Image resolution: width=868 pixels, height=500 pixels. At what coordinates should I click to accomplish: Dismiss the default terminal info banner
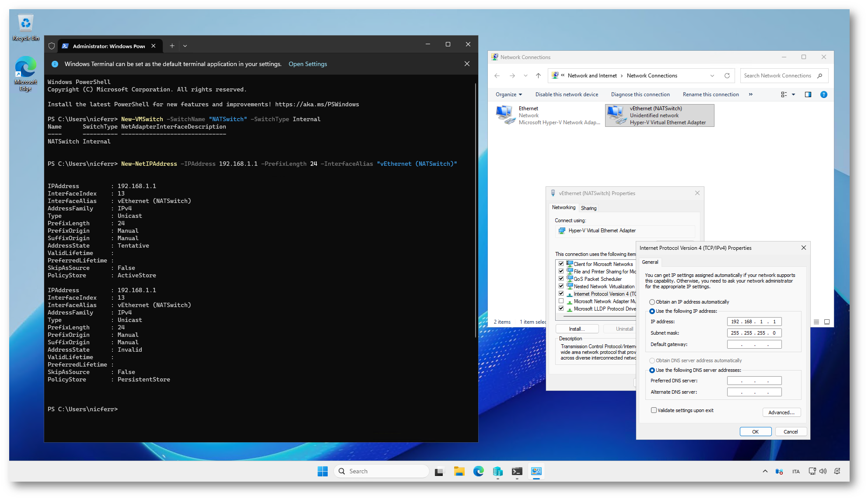[x=467, y=64]
